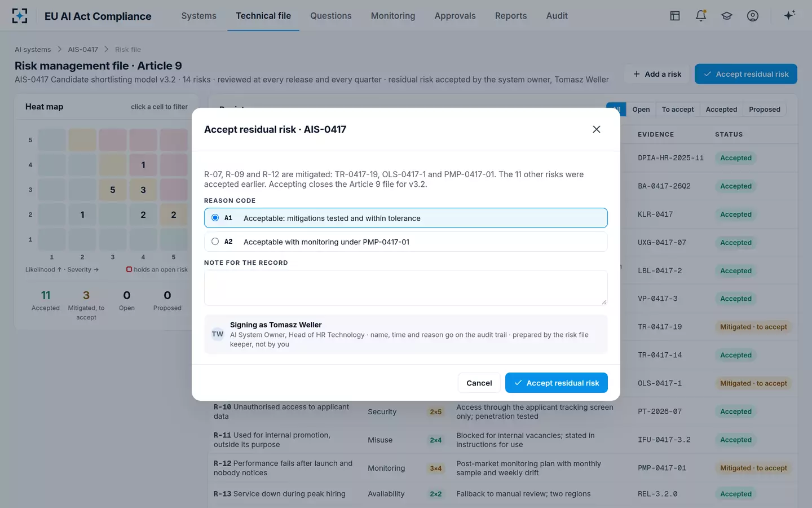Screen dimensions: 812x508
Task: Filter risks by Open status
Action: pyautogui.click(x=641, y=110)
